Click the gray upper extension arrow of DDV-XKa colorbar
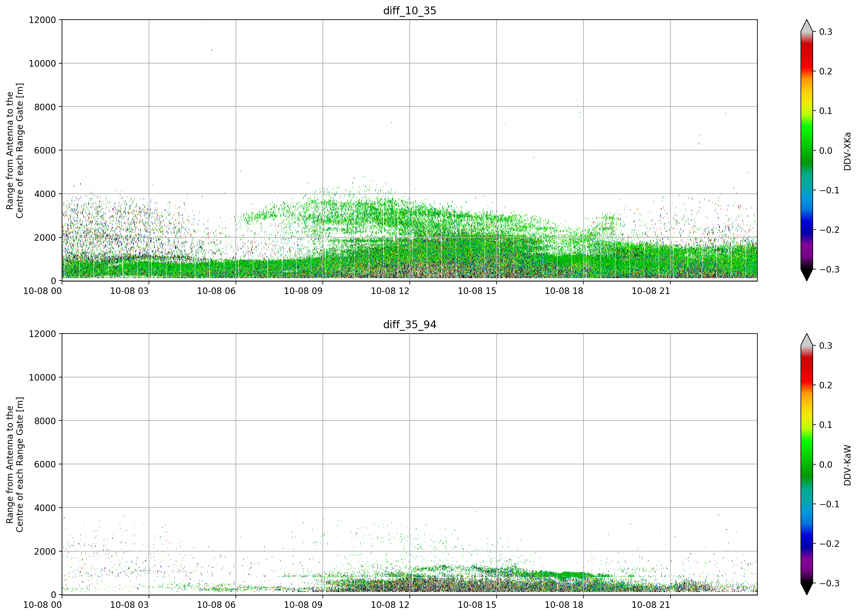Image resolution: width=858 pixels, height=616 pixels. (807, 26)
